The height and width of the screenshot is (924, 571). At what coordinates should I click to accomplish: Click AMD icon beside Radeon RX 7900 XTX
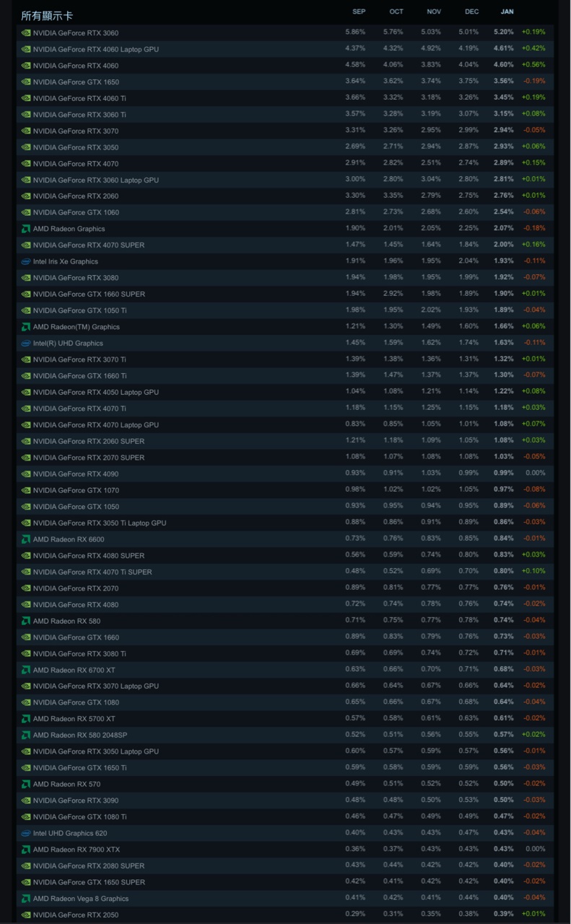pyautogui.click(x=26, y=850)
